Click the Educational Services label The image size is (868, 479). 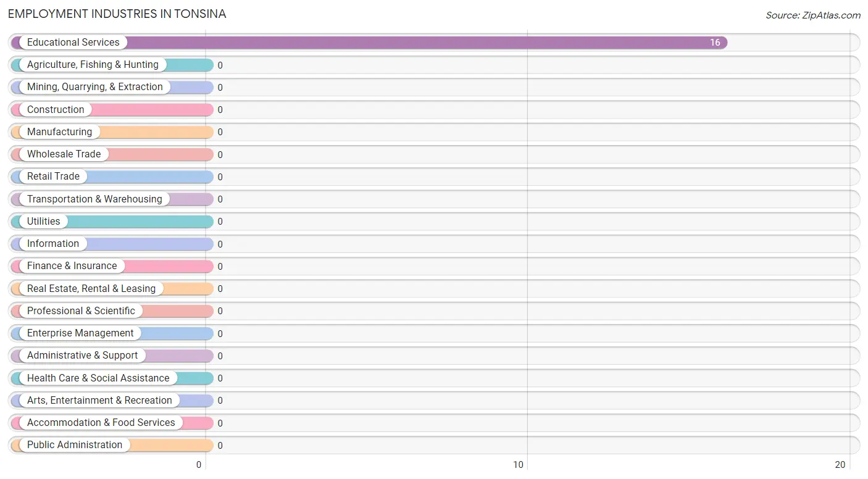pos(73,43)
